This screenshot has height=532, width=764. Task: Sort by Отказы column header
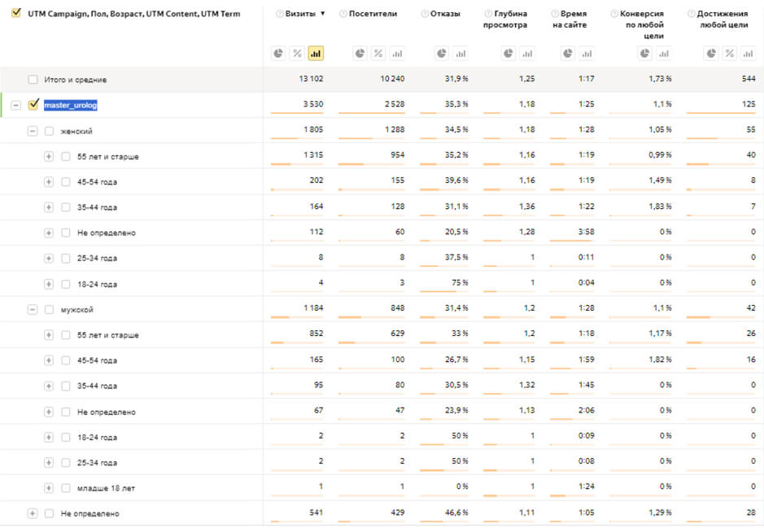click(x=444, y=14)
